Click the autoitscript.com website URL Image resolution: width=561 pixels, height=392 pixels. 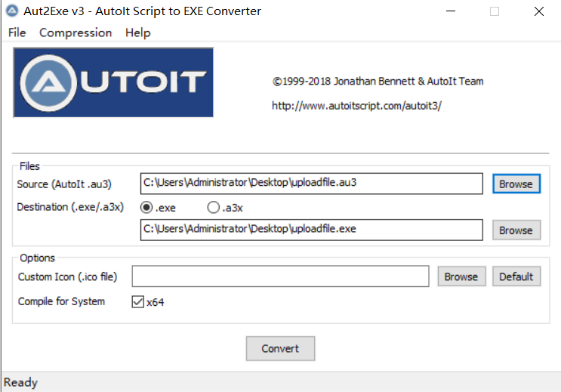(x=356, y=106)
